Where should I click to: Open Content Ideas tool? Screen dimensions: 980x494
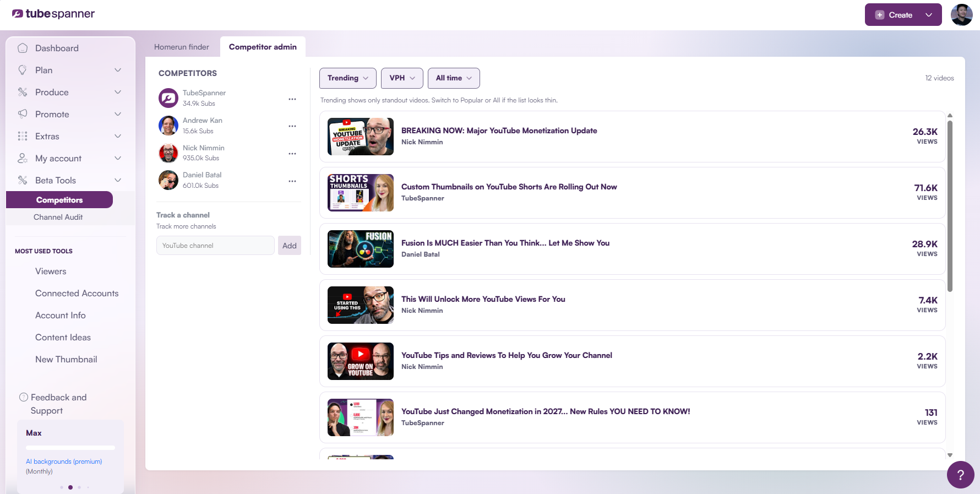63,338
